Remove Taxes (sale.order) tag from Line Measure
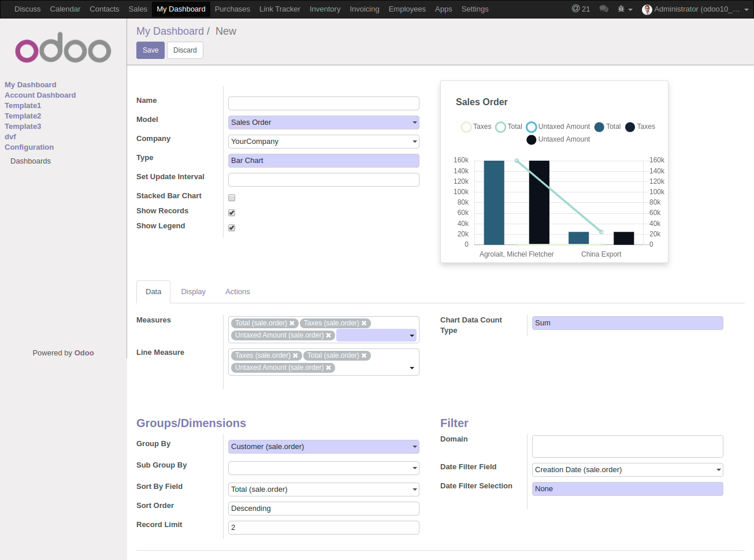The width and height of the screenshot is (754, 560). (295, 355)
